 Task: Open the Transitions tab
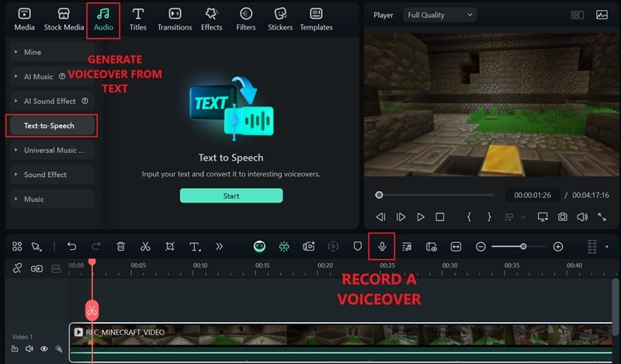pos(175,19)
